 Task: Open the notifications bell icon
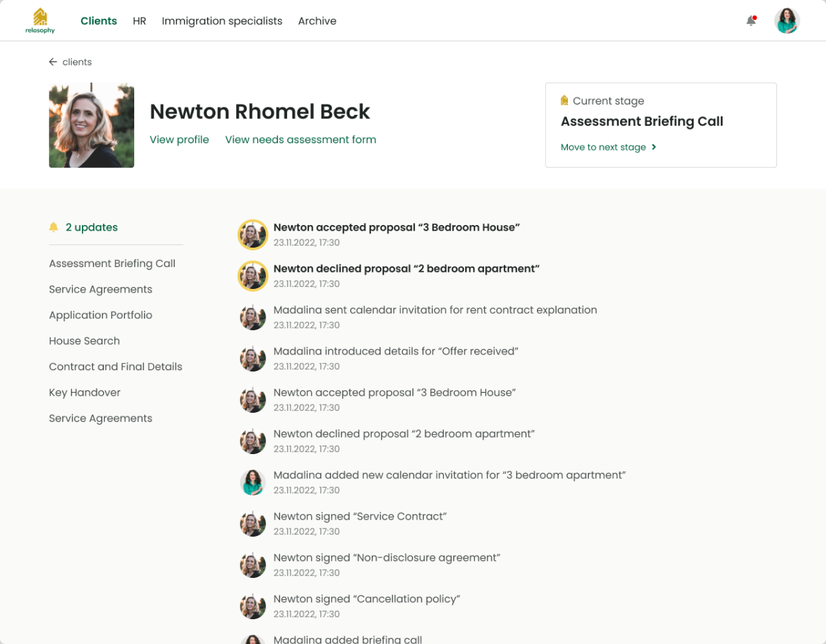[x=751, y=21]
